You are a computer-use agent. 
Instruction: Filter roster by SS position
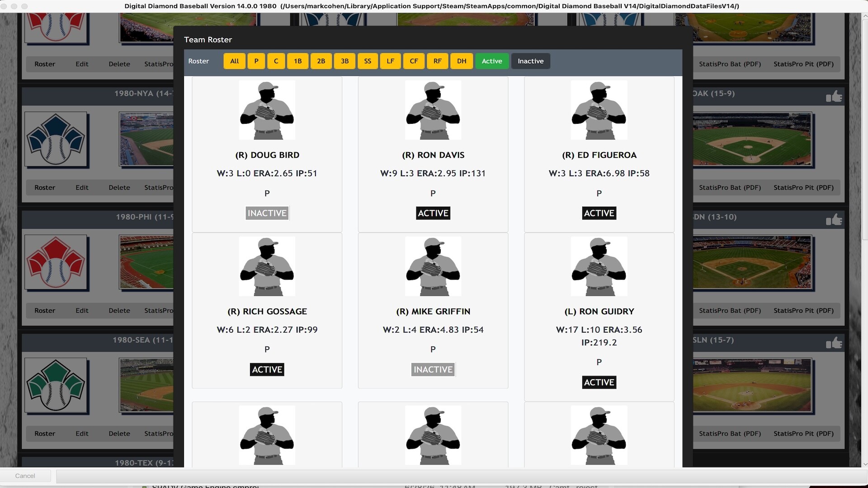(x=368, y=61)
